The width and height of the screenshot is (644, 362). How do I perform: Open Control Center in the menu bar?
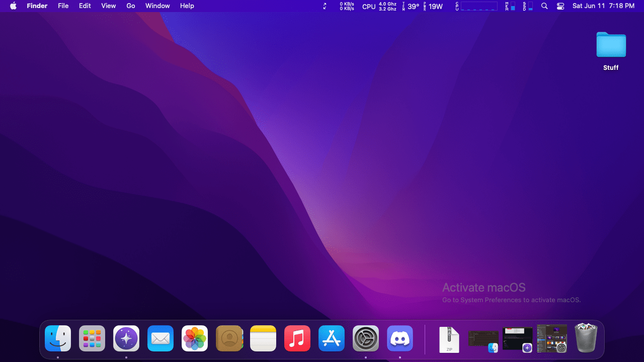(x=560, y=6)
